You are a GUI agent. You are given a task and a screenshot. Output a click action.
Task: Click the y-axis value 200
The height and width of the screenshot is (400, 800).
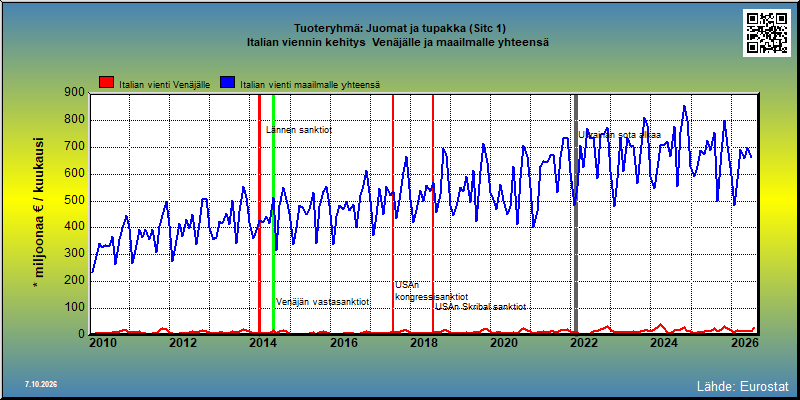coord(75,281)
